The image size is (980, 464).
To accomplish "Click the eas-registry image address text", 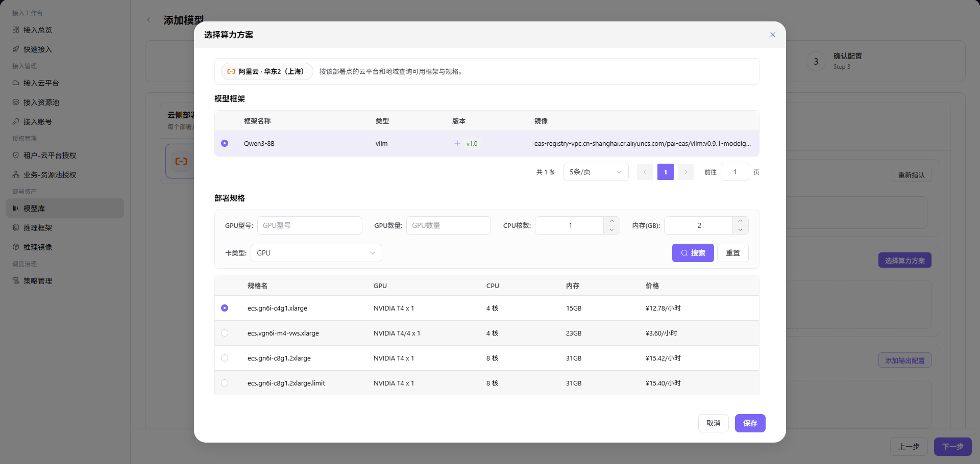I will click(643, 143).
